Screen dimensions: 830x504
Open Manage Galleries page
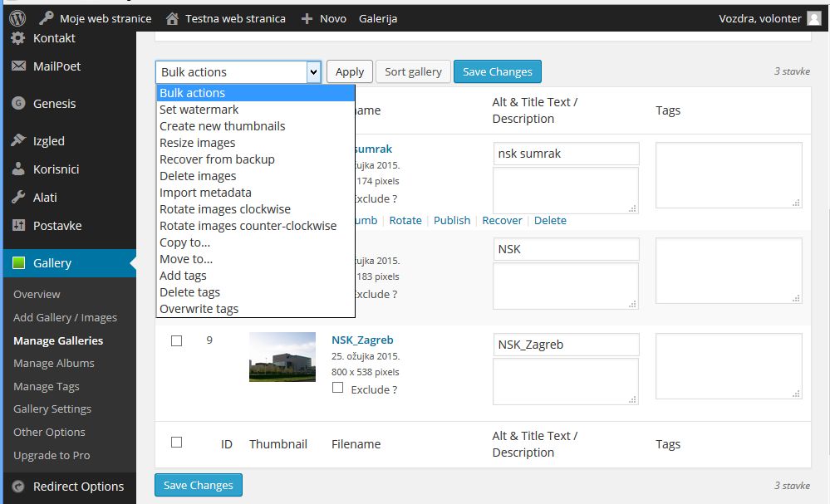(58, 340)
